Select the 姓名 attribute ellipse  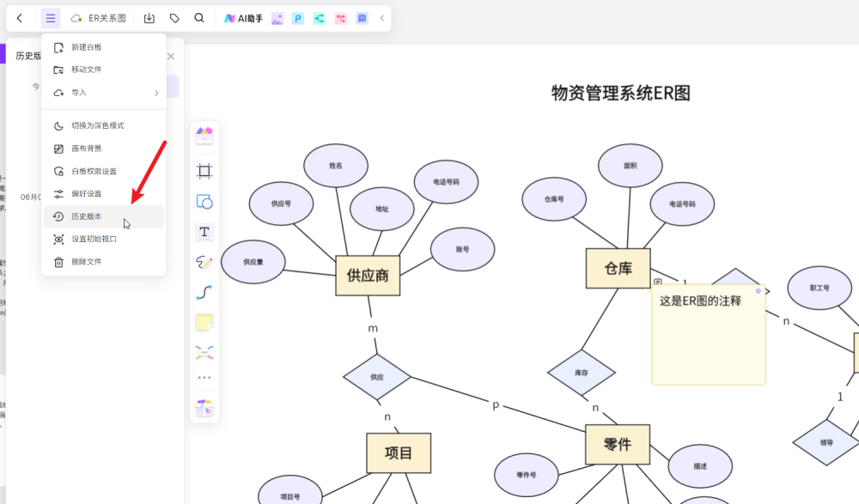pos(336,166)
